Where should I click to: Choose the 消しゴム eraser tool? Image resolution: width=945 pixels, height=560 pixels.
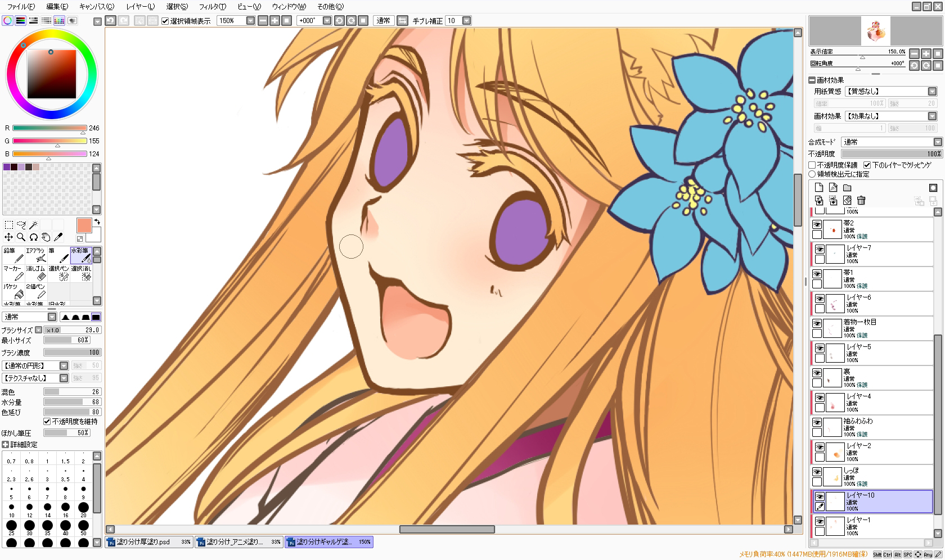point(36,273)
